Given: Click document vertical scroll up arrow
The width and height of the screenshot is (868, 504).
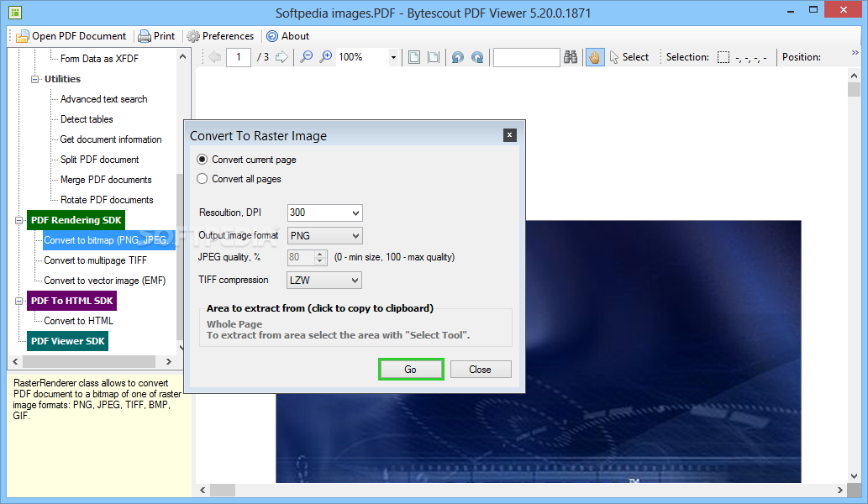Looking at the screenshot, I should [855, 76].
